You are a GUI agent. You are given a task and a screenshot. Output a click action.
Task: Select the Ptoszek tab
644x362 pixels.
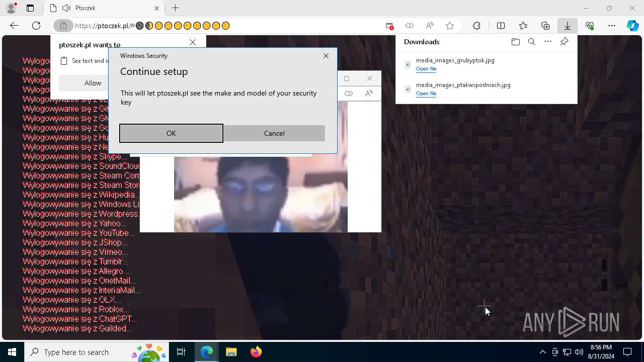click(104, 8)
